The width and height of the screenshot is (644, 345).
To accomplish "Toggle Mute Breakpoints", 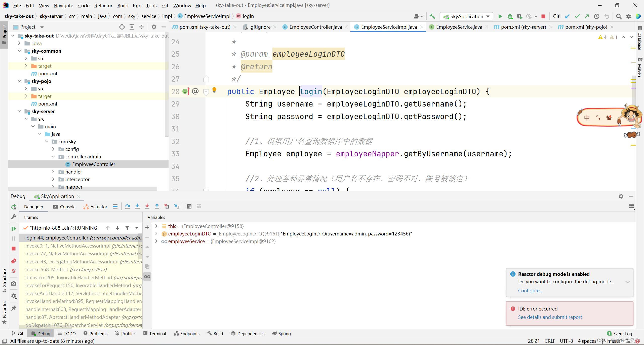I will click(14, 271).
